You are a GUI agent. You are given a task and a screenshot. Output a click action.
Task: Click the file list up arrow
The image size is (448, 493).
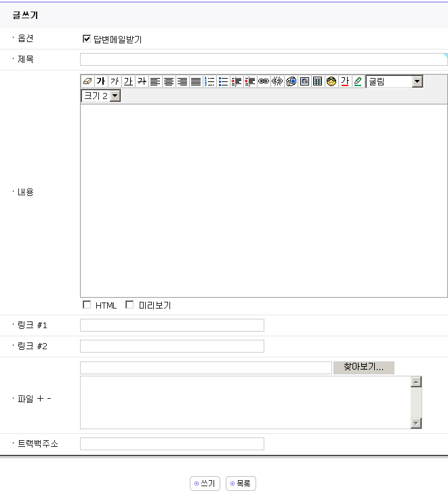click(416, 382)
